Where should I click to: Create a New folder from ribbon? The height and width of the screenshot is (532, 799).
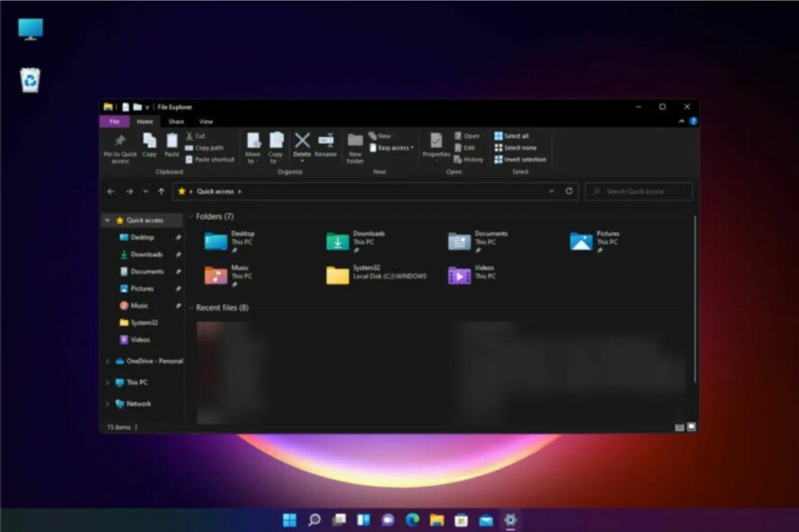point(355,148)
